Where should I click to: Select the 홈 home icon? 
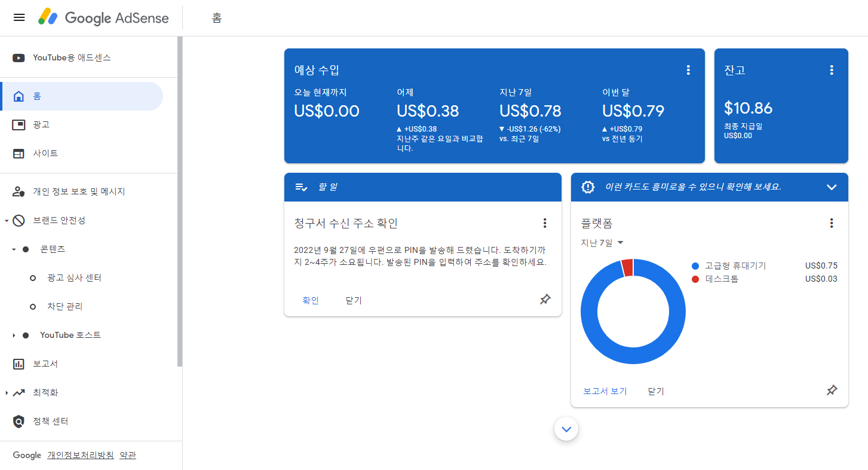(19, 96)
